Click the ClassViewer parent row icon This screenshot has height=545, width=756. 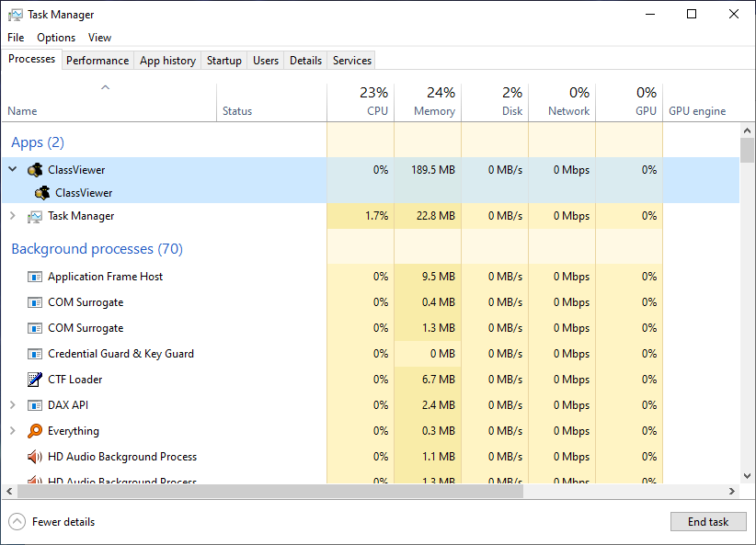(x=35, y=170)
